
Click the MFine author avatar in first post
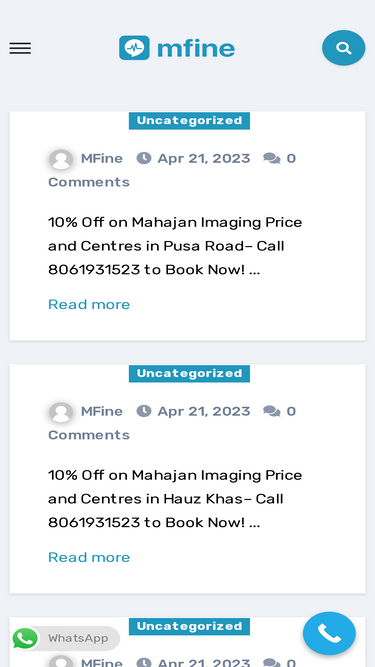click(61, 160)
